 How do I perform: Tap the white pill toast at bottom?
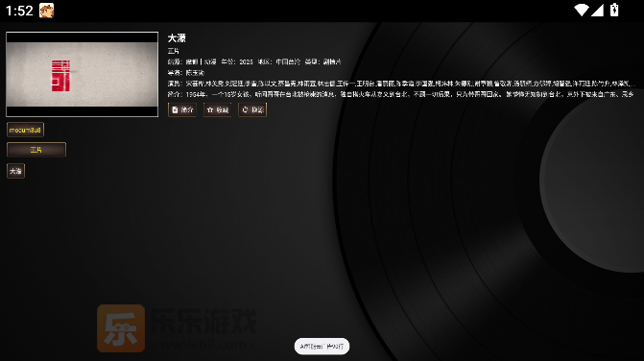(x=322, y=347)
